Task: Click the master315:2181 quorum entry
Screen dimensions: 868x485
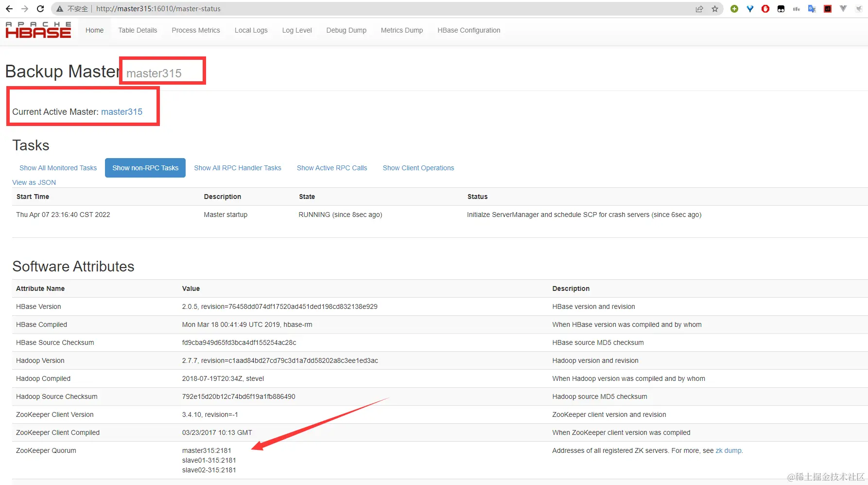Action: (x=207, y=450)
